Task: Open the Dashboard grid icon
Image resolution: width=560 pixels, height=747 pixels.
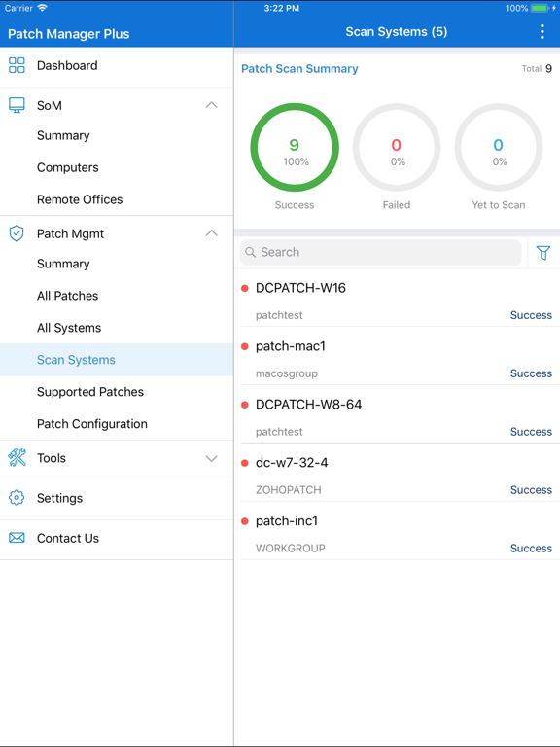Action: coord(17,65)
